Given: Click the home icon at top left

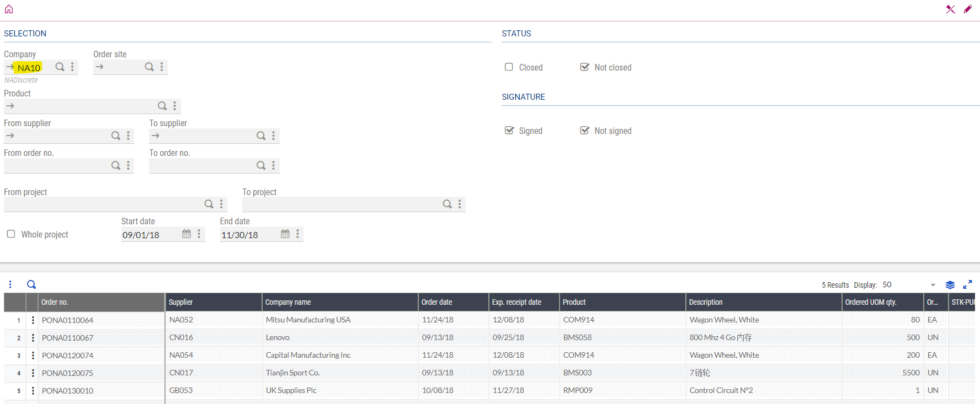Looking at the screenshot, I should 9,9.
